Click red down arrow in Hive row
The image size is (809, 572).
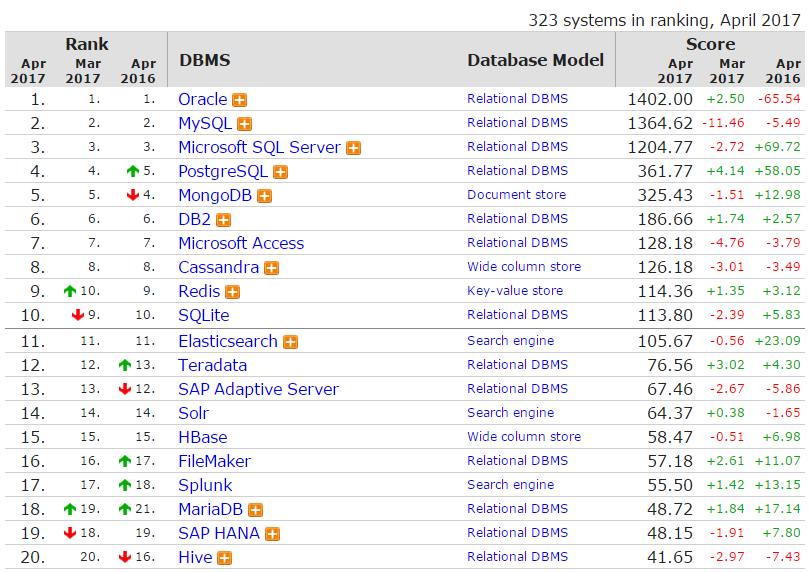(125, 557)
